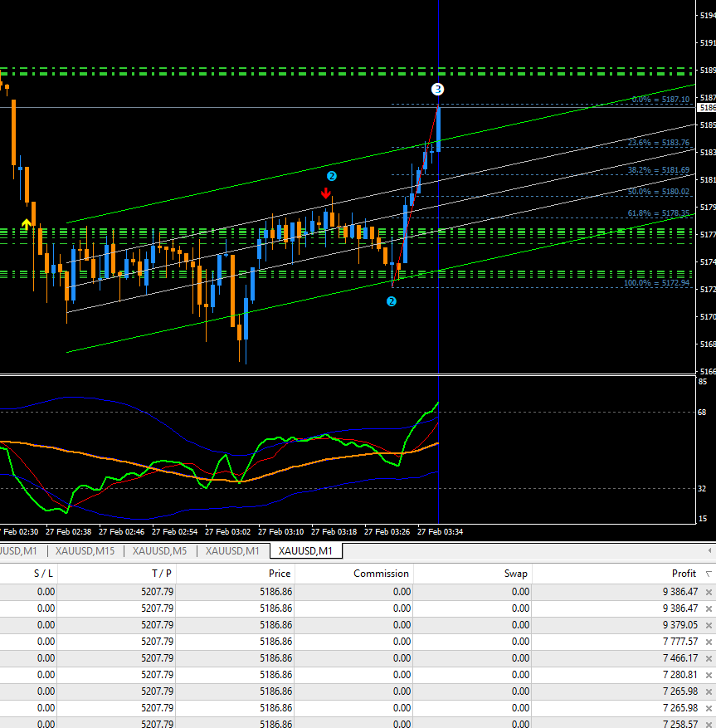Click the sort arrow in Profit header
Image resolution: width=716 pixels, height=728 pixels.
tap(709, 574)
